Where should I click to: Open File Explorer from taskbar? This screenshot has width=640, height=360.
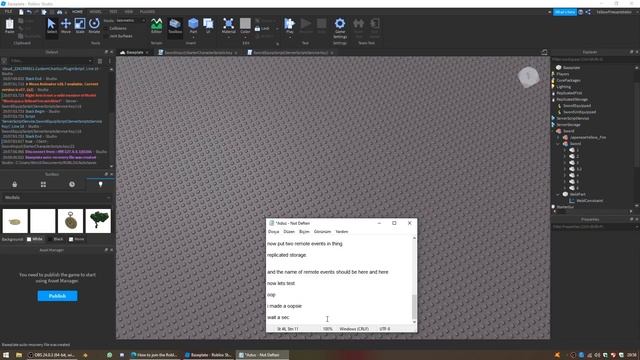[x=19, y=355]
